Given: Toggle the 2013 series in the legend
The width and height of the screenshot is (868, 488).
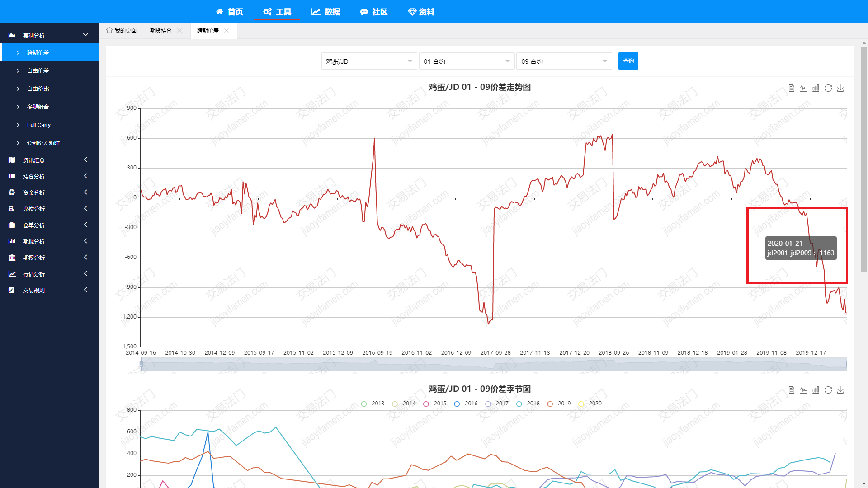Looking at the screenshot, I should click(x=373, y=404).
